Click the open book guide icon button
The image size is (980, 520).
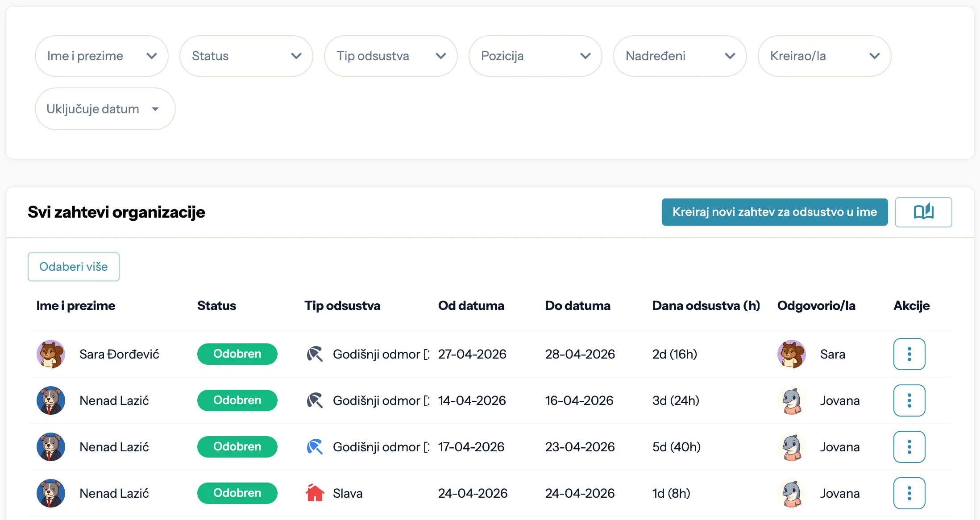pyautogui.click(x=923, y=212)
